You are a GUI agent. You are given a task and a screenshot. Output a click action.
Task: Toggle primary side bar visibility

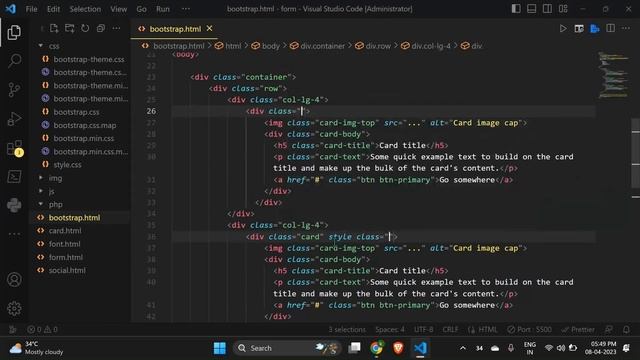pos(516,9)
